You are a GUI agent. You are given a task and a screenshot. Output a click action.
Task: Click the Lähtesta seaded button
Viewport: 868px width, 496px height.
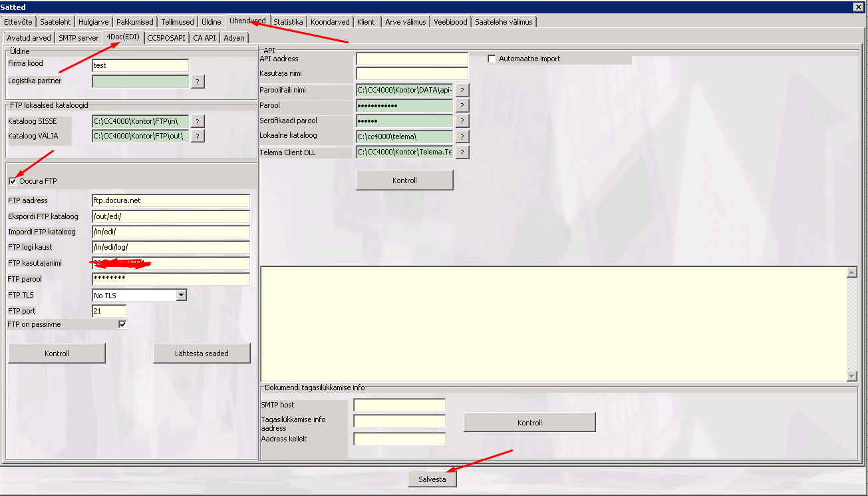[x=202, y=354]
